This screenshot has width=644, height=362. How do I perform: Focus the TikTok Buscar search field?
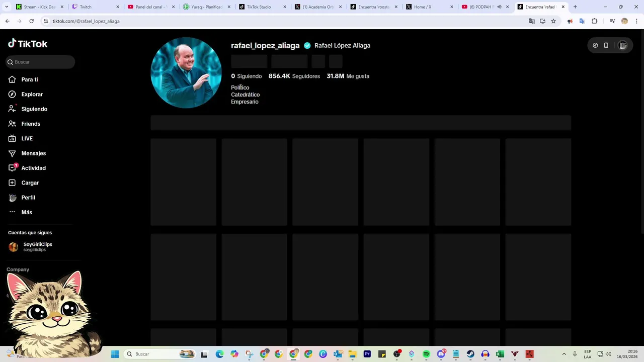40,62
